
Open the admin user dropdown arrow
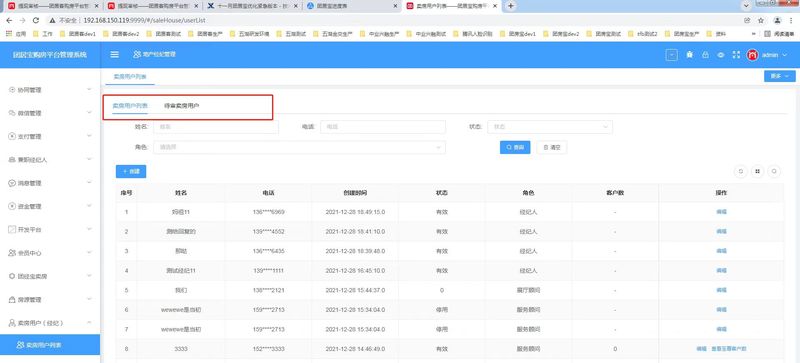point(784,55)
